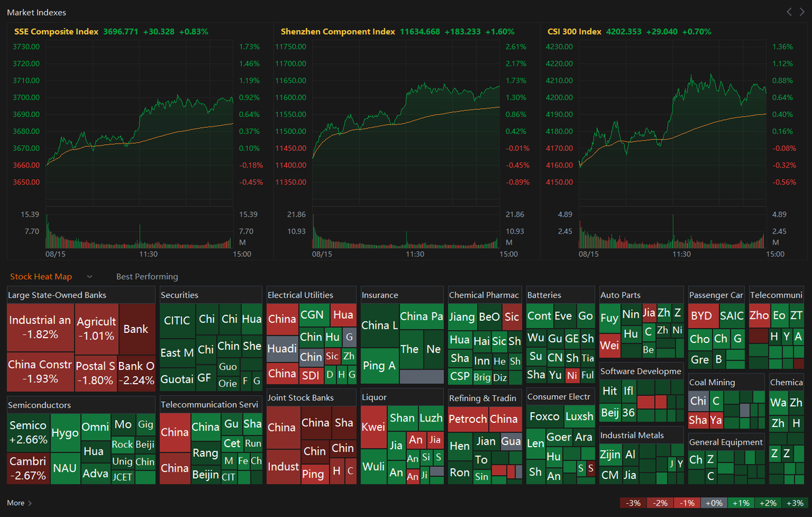Open the Large State-Owned Banks sector header
This screenshot has height=517, width=812.
click(x=81, y=295)
